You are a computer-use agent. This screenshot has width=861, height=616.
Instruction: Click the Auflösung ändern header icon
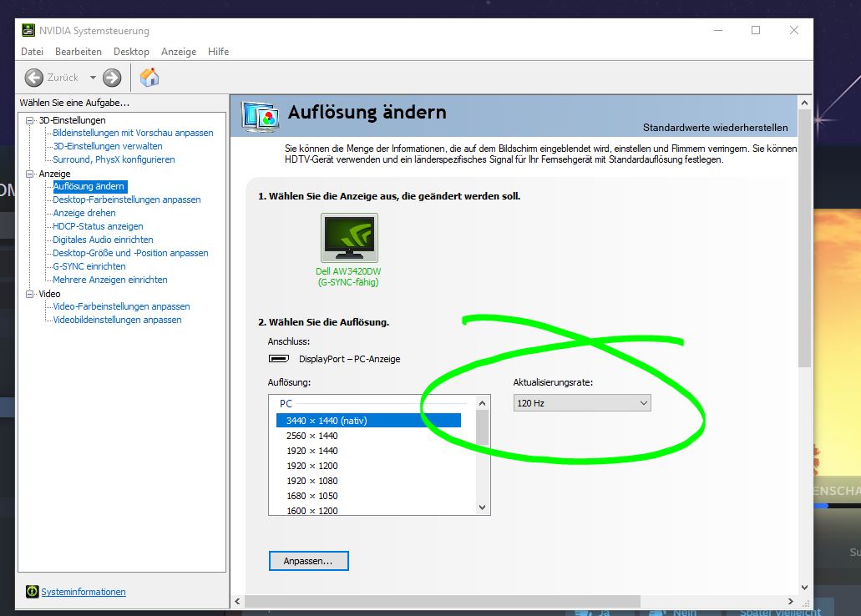tap(261, 116)
